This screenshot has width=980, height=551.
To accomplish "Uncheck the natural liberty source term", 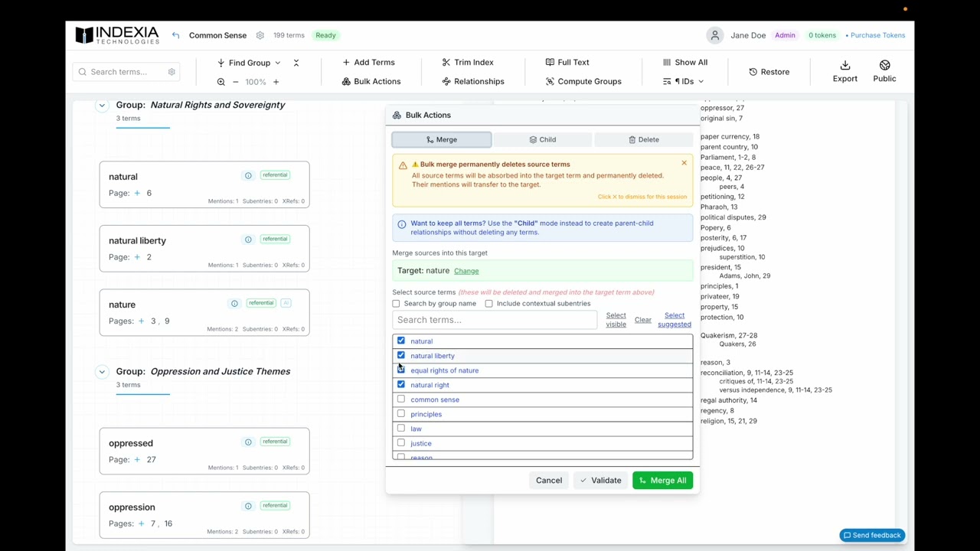I will coord(401,355).
